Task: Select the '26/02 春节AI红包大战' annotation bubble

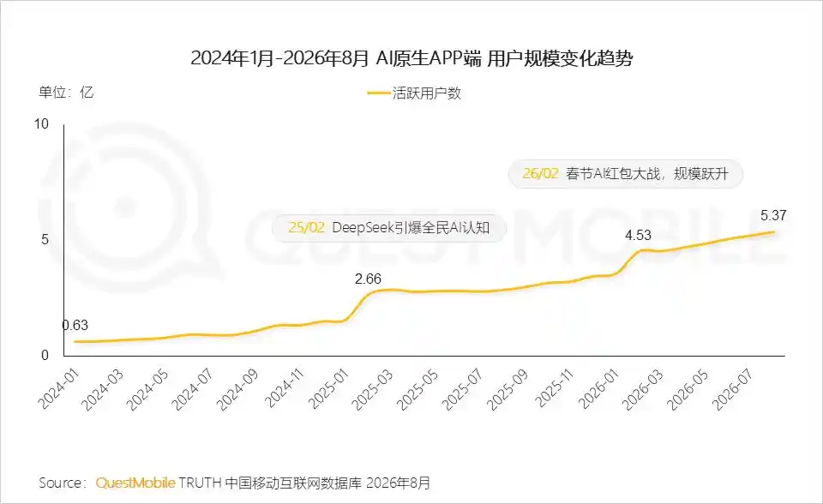Action: [x=625, y=174]
